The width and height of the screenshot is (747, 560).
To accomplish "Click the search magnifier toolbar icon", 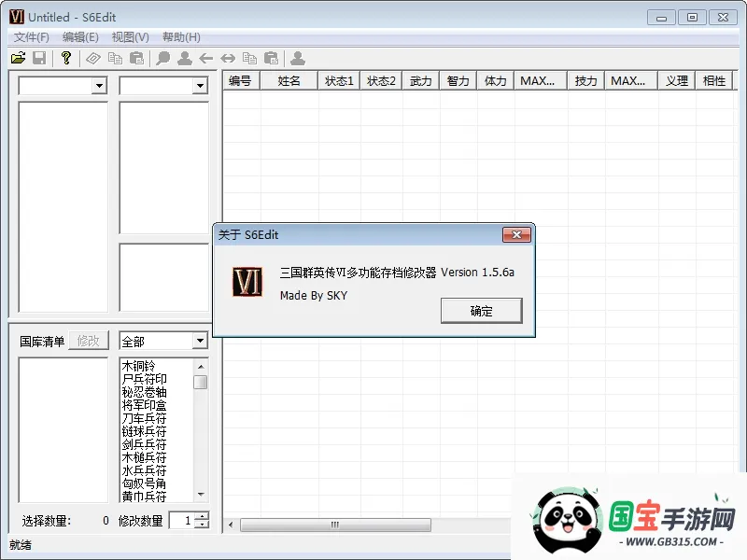I will point(162,58).
